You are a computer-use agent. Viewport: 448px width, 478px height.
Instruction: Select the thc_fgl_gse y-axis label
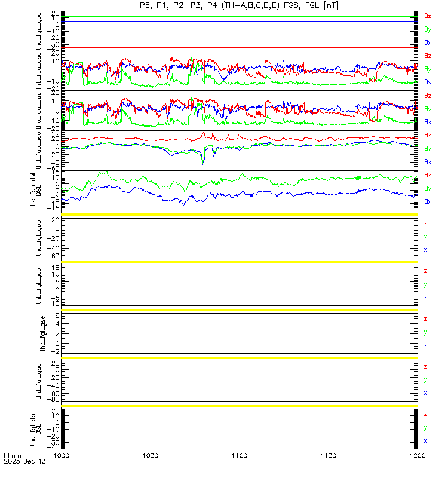42,333
